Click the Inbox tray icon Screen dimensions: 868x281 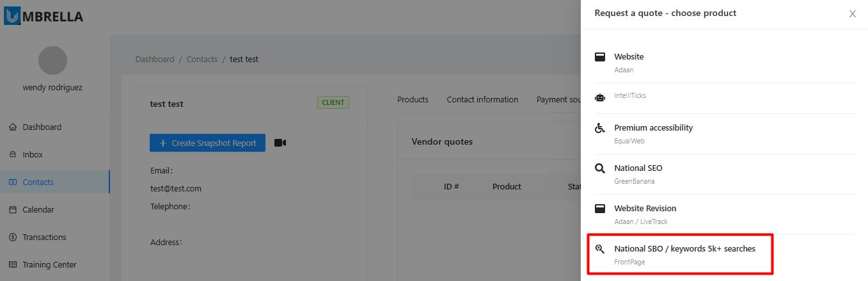point(13,154)
